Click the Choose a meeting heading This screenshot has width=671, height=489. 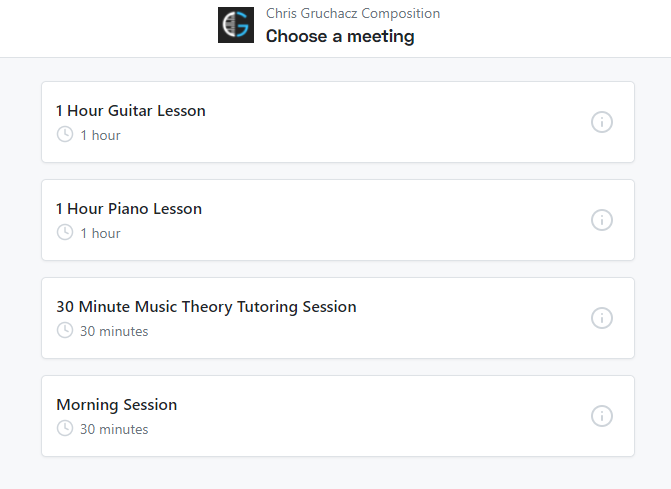tap(340, 37)
